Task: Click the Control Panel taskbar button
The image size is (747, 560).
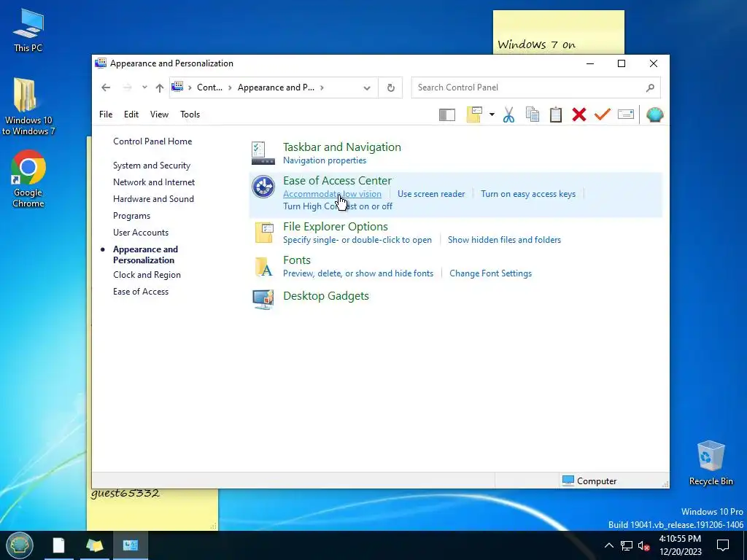Action: 130,545
